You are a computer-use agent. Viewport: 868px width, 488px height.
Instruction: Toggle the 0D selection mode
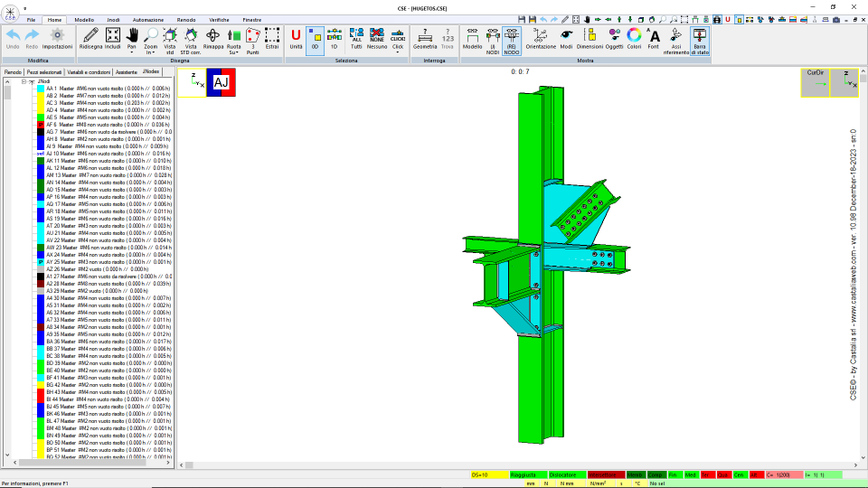coord(315,40)
